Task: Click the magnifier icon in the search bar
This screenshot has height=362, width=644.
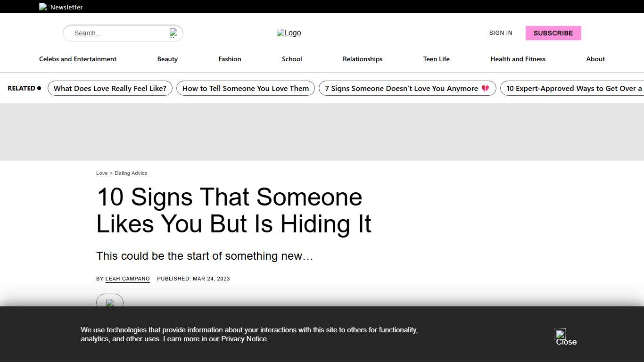Action: point(173,33)
